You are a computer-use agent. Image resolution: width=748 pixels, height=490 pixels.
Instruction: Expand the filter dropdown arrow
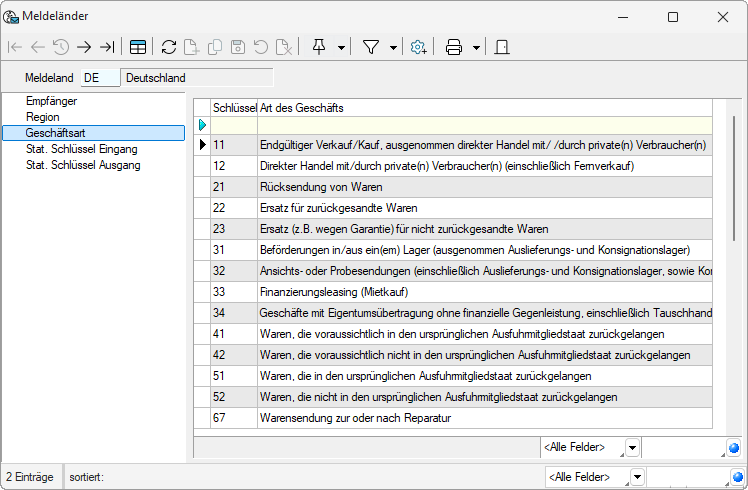pos(393,47)
